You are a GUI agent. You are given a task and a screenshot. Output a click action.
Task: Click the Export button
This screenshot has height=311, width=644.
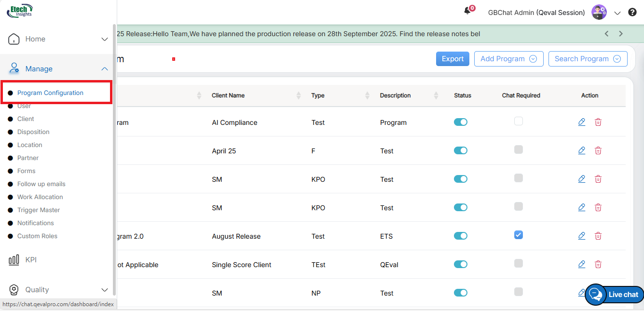[x=452, y=59]
